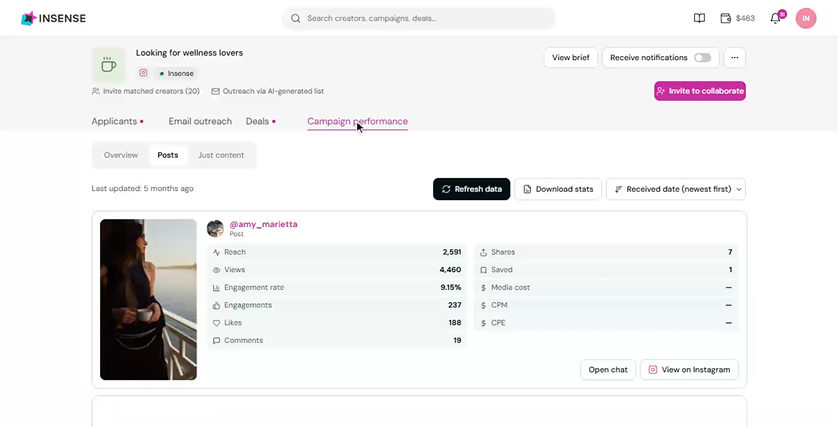Viewport: 838px width, 427px height.
Task: Click the Insense brand tag
Action: pyautogui.click(x=176, y=73)
